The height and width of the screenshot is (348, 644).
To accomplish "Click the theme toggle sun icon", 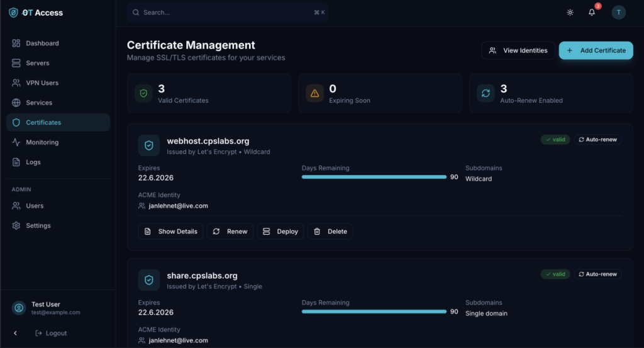I will tap(570, 13).
